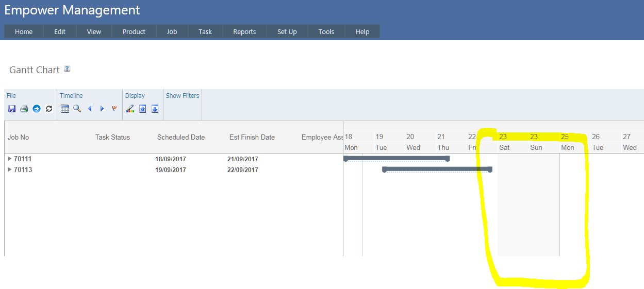Refresh the Gantt chart
The width and height of the screenshot is (644, 289).
pos(49,109)
